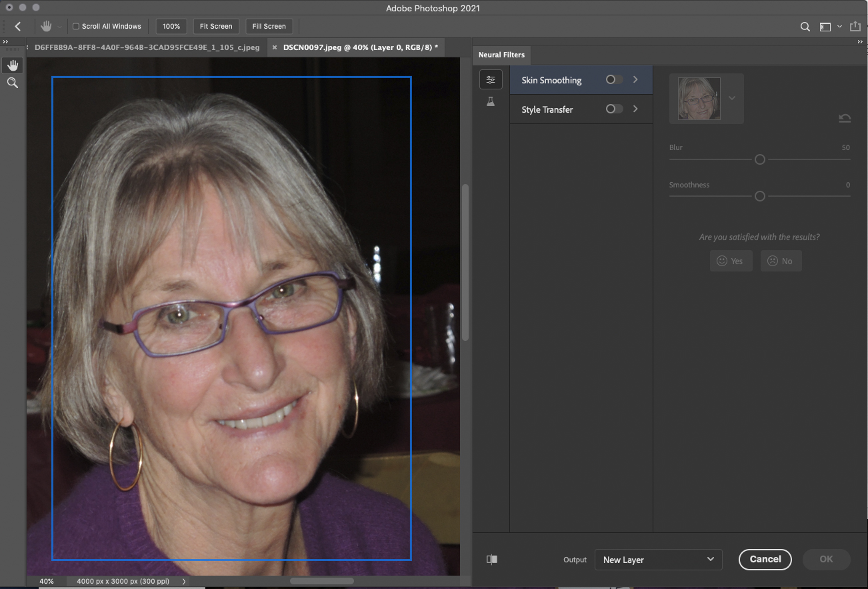The height and width of the screenshot is (589, 868).
Task: Click the back arrow in options bar
Action: (18, 27)
